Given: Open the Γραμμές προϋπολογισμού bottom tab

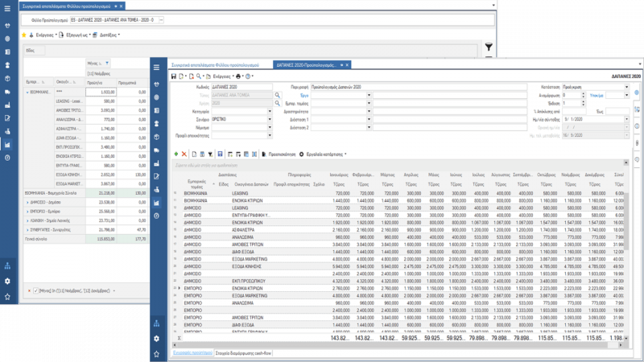Looking at the screenshot, I should pos(192,353).
